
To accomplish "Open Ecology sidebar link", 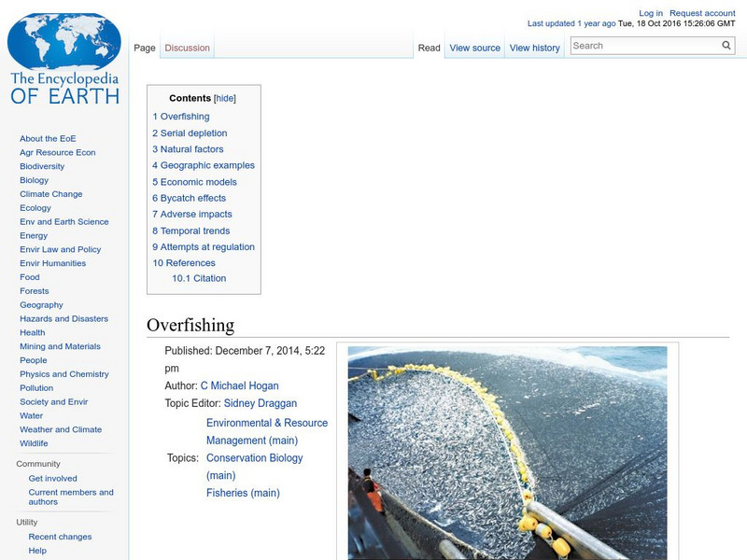I will (x=35, y=207).
